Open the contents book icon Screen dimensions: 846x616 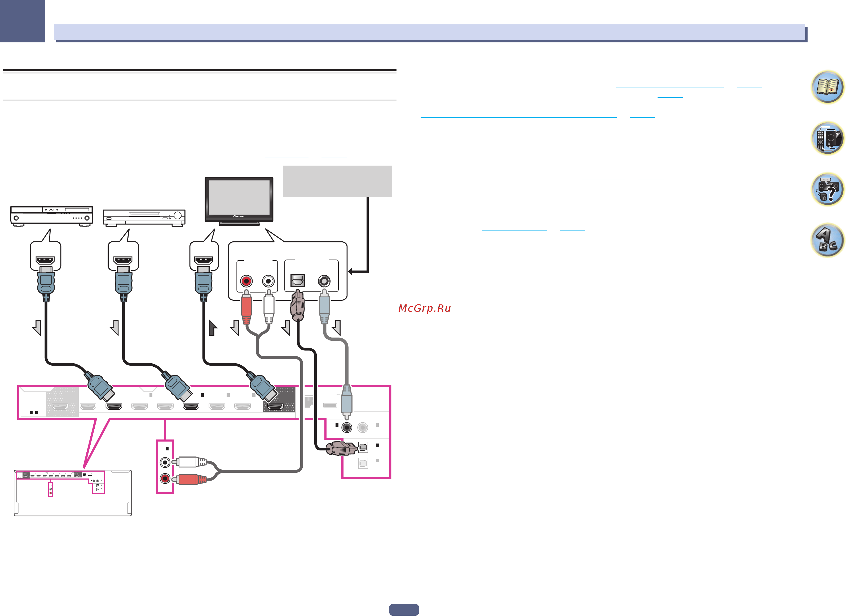828,87
